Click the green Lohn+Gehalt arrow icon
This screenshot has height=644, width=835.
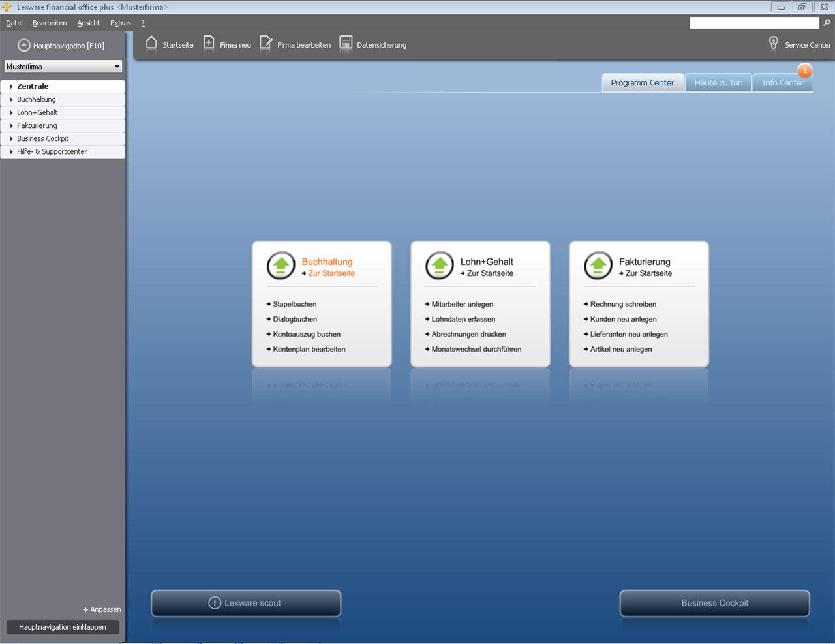point(439,266)
